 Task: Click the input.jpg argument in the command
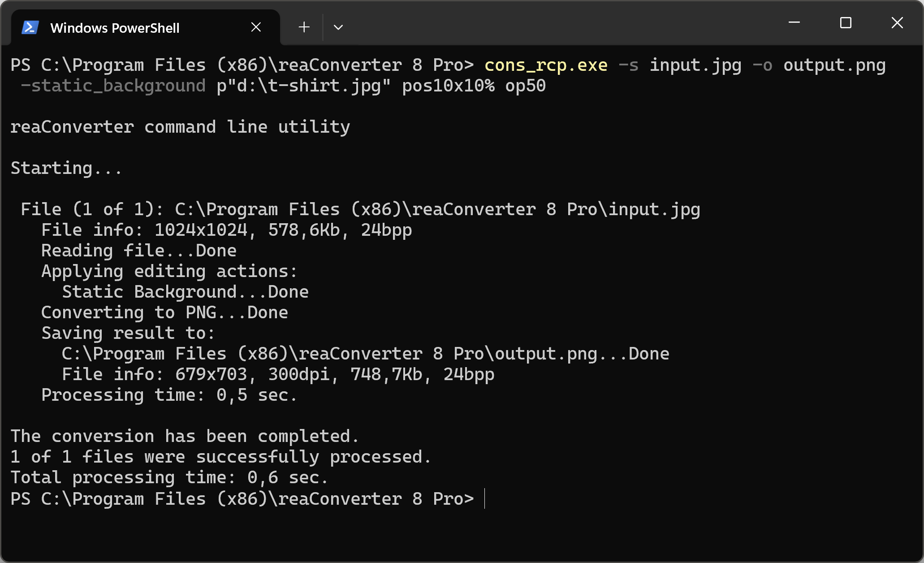pos(695,65)
